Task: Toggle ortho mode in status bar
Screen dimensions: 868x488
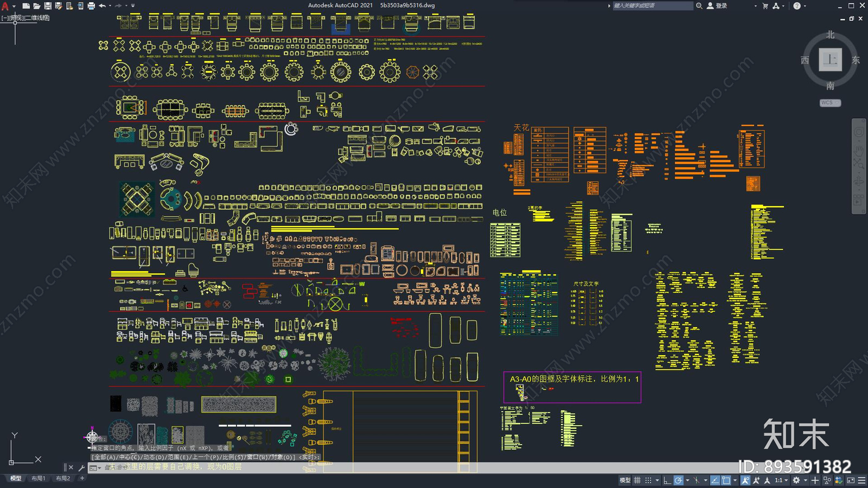Action: 667,480
